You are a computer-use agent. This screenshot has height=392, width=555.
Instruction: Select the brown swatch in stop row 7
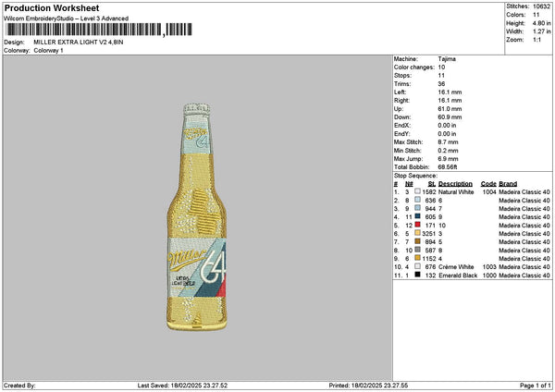[x=418, y=241]
